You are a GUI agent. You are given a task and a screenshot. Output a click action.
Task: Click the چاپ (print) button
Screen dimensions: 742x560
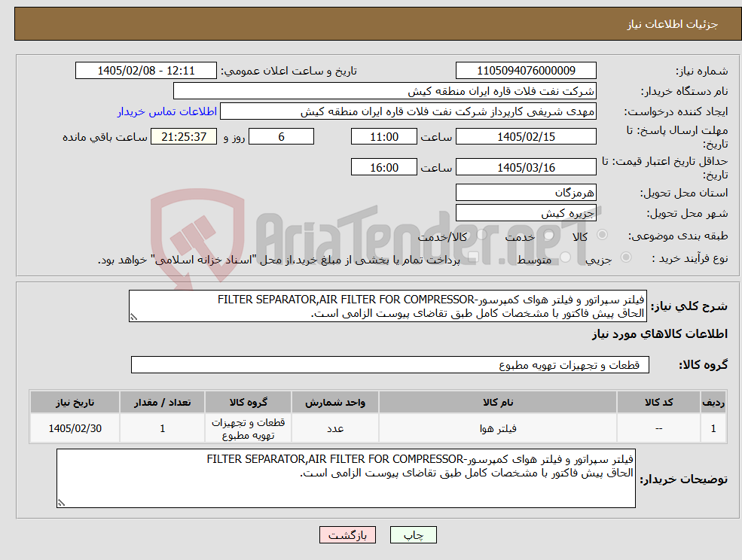tap(413, 535)
